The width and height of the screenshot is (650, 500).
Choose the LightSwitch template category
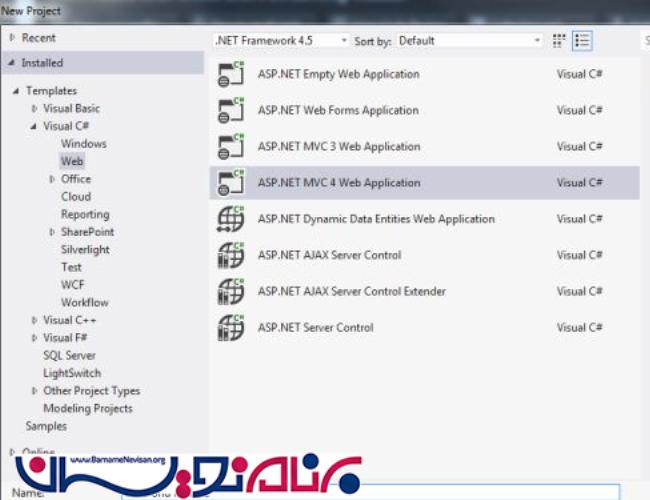click(73, 373)
